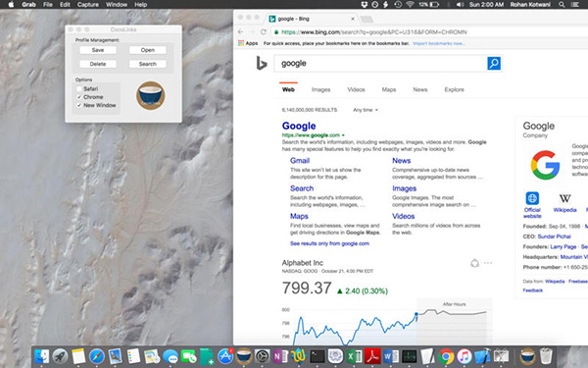Click 'See results only from google.com'
588x368 pixels.
click(x=329, y=243)
